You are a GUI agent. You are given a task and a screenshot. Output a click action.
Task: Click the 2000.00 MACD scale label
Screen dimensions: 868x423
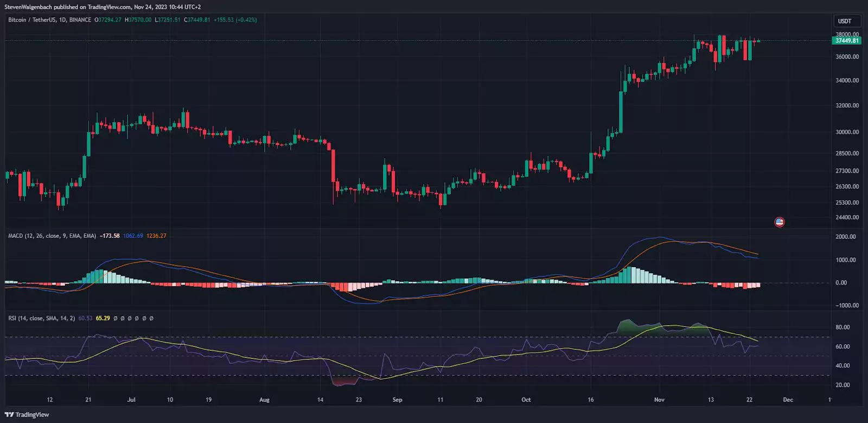(845, 237)
